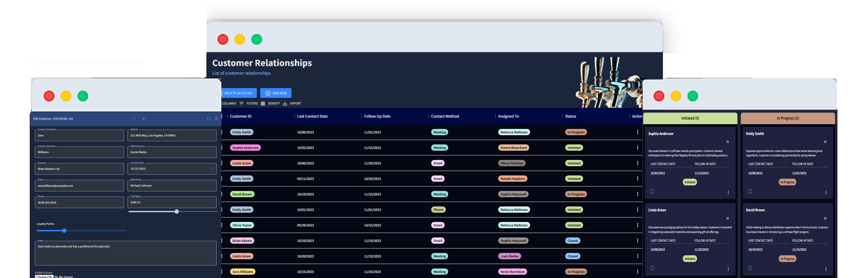Select the checkbox on Linda Green card
This screenshot has width=868, height=278.
coord(652,268)
